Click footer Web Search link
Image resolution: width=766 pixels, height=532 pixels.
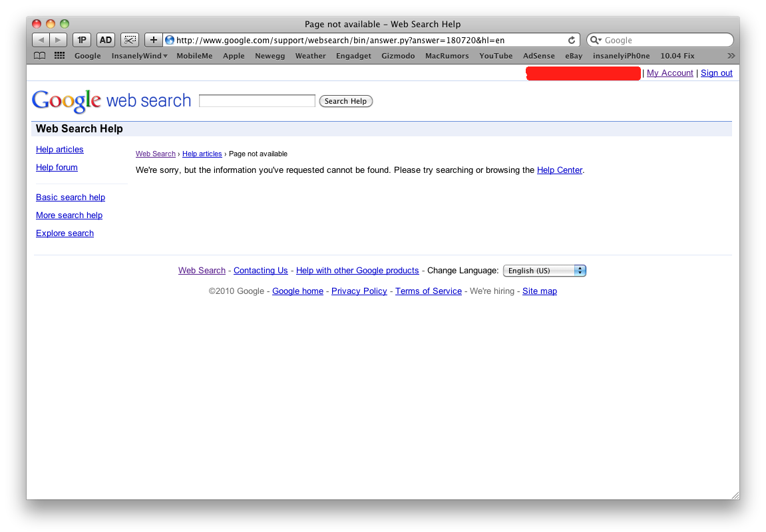(202, 271)
